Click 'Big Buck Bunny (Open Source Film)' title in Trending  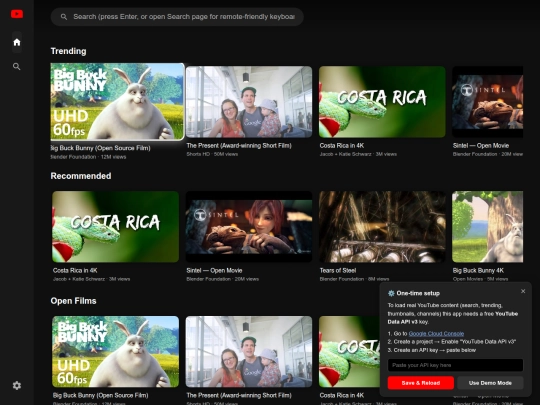pos(101,148)
